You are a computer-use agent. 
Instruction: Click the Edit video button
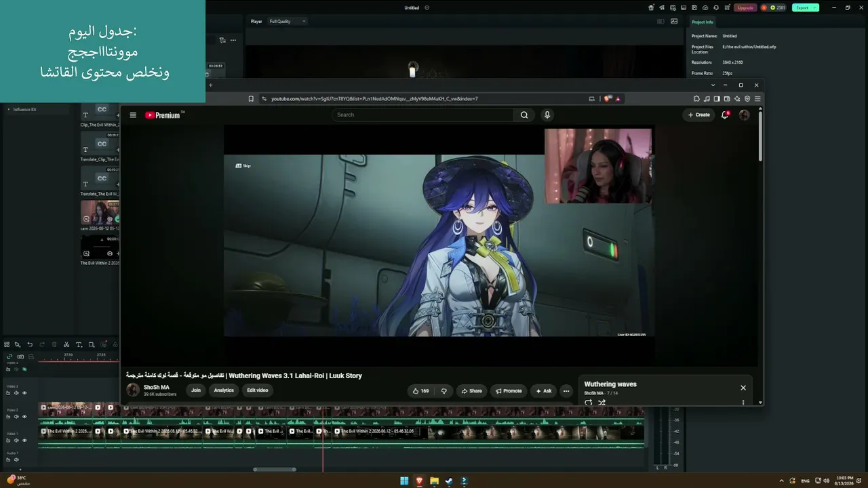pos(258,390)
